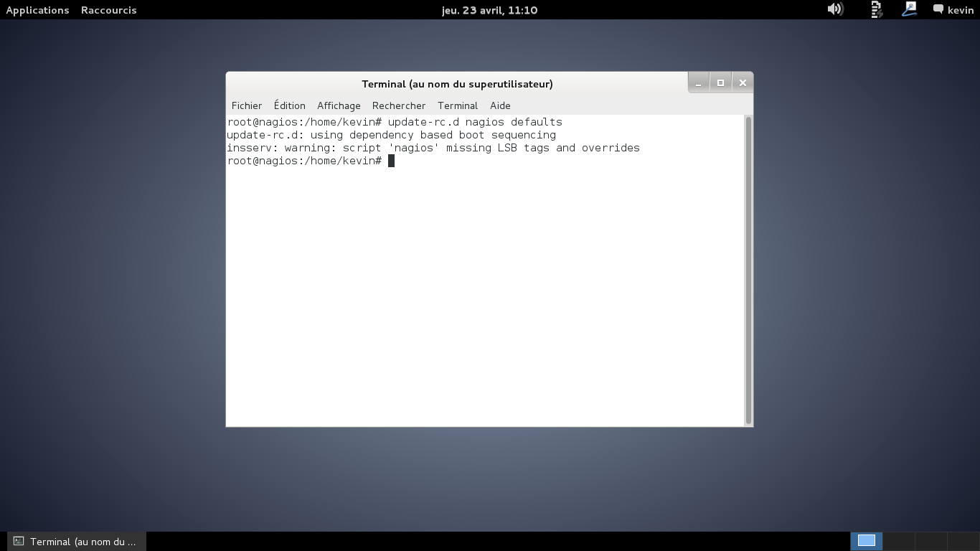Close the terminal window
This screenshot has width=980, height=551.
(x=743, y=83)
